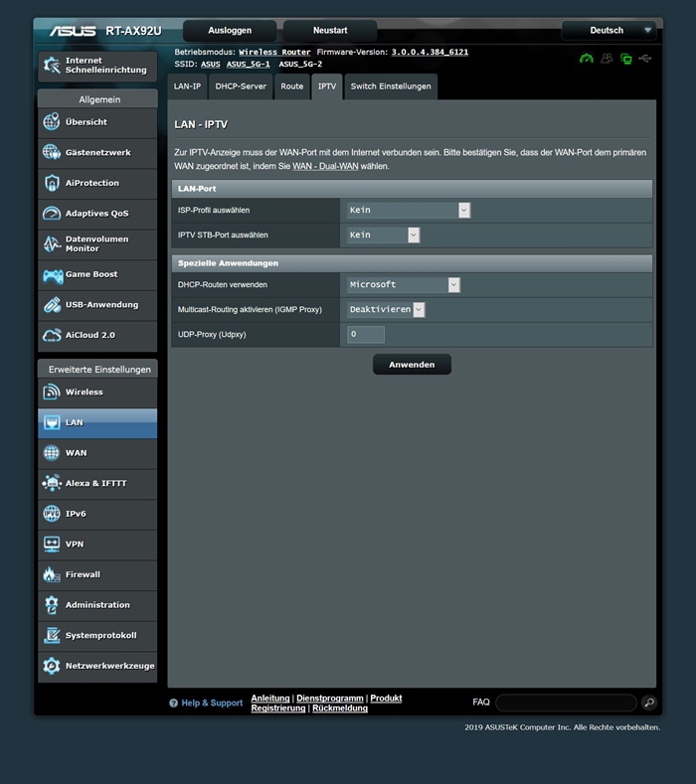Click the AiProtection shield icon
This screenshot has height=784, width=696.
click(52, 183)
